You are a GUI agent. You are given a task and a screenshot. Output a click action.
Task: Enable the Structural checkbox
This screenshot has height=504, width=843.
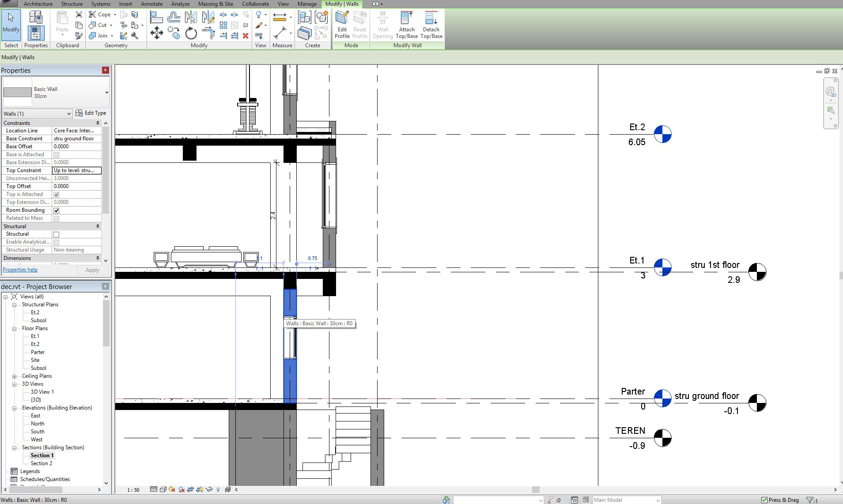pyautogui.click(x=56, y=234)
